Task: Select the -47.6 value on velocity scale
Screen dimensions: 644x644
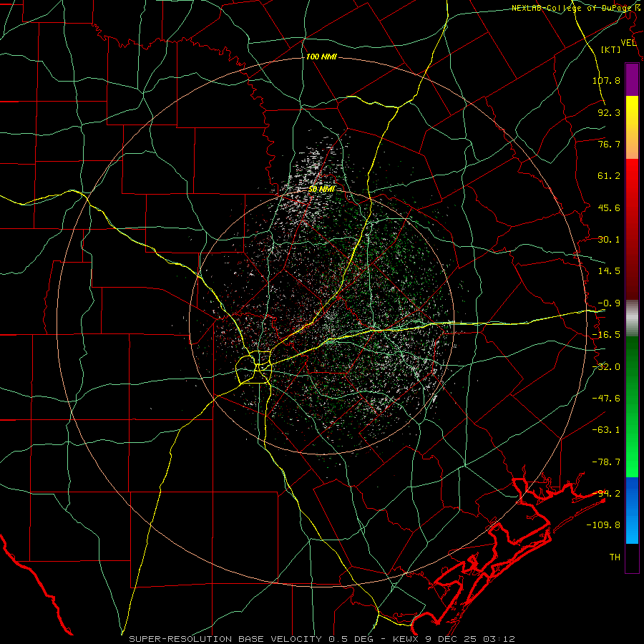Action: pyautogui.click(x=606, y=399)
